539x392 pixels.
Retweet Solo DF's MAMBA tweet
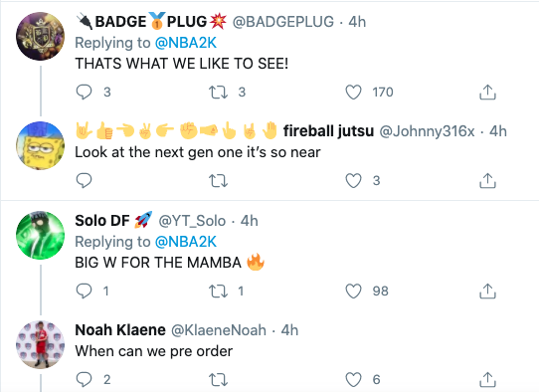[218, 291]
